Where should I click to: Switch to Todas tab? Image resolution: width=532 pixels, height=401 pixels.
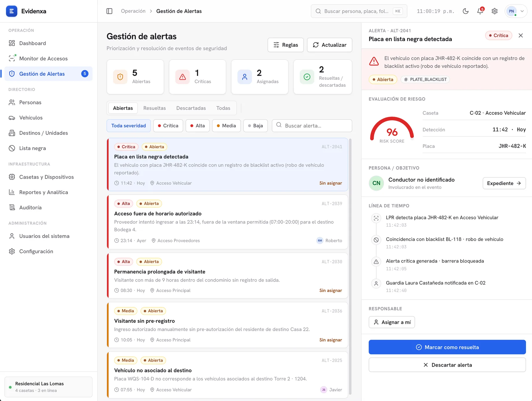click(223, 108)
